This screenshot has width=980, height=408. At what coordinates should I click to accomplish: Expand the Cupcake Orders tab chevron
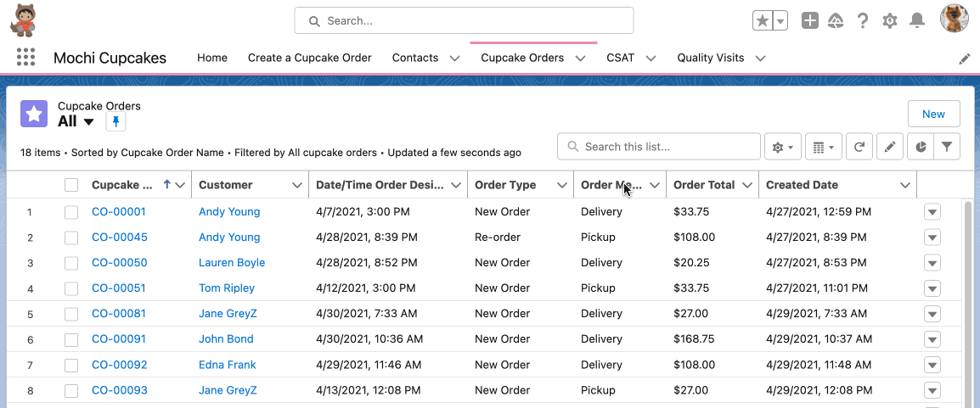point(581,58)
